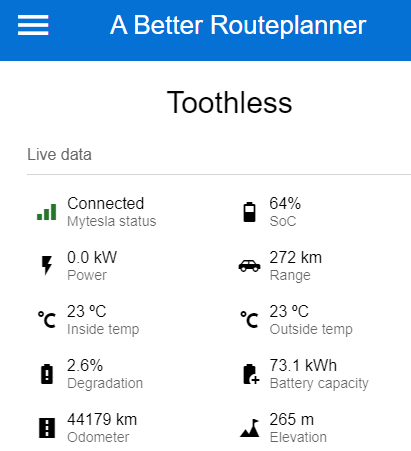Click the Toothless vehicle name heading
This screenshot has height=451, width=411.
click(229, 103)
